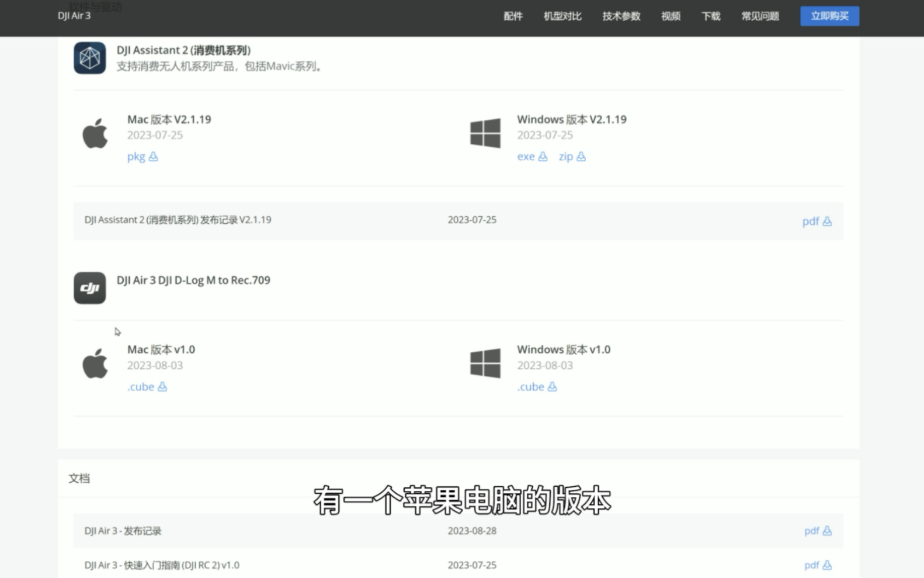The height and width of the screenshot is (578, 924).
Task: Open the 下载 nav item
Action: pos(711,16)
